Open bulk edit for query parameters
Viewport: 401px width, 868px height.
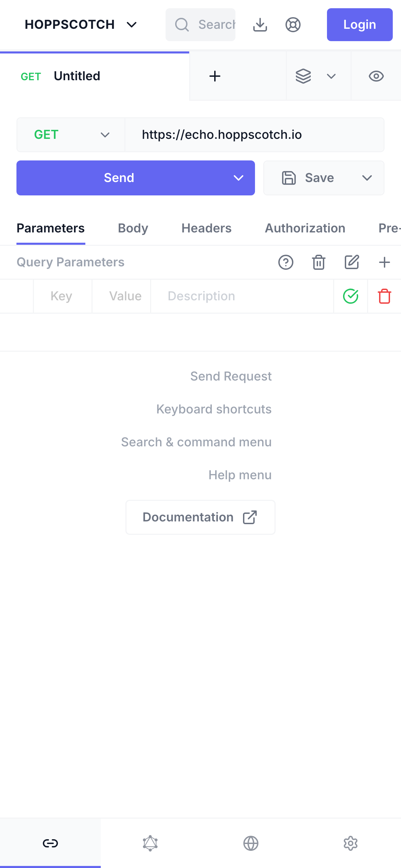click(352, 263)
